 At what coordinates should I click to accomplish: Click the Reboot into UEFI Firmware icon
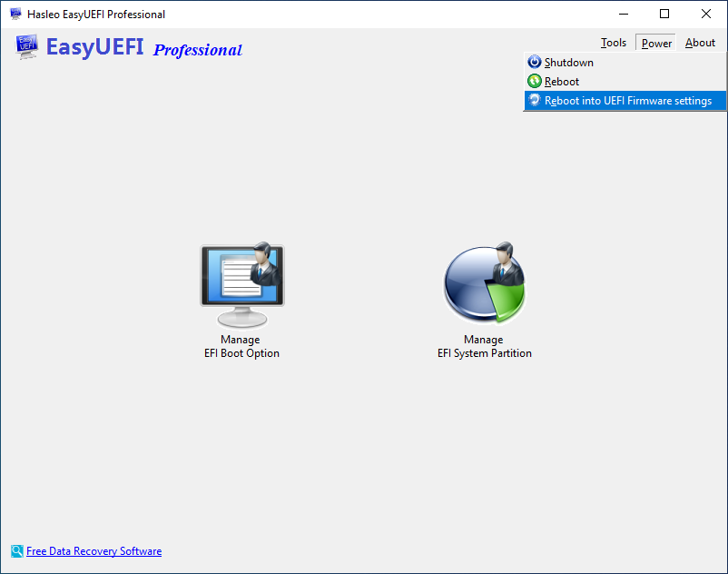click(x=535, y=100)
